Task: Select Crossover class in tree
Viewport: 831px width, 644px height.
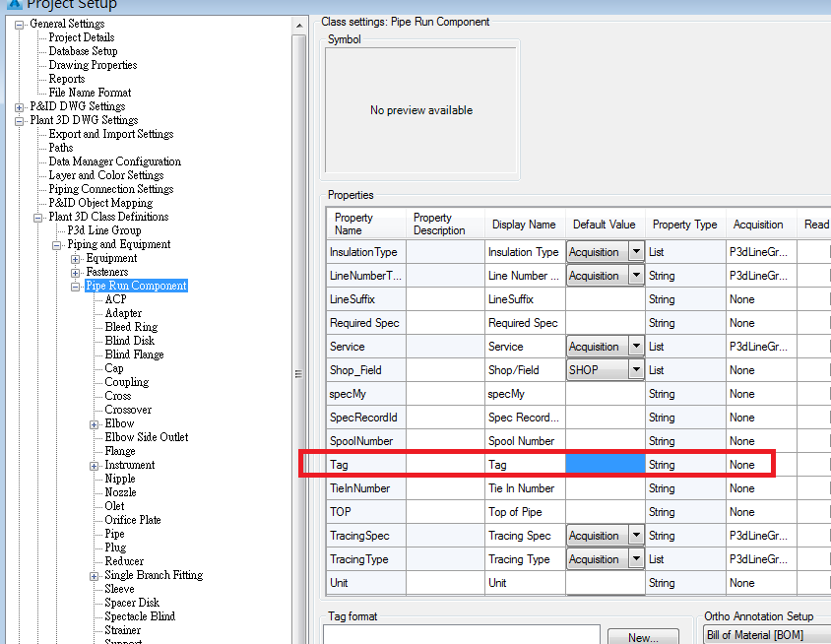Action: click(x=128, y=410)
